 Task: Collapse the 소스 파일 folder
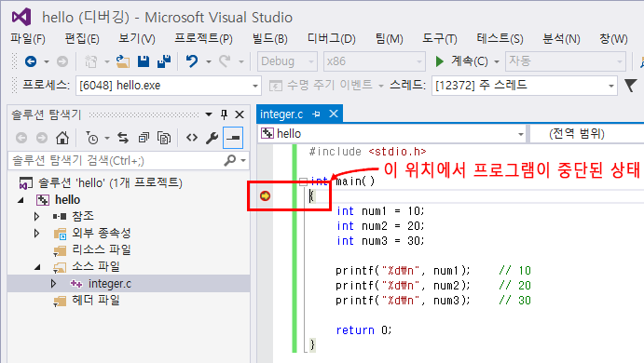(37, 267)
